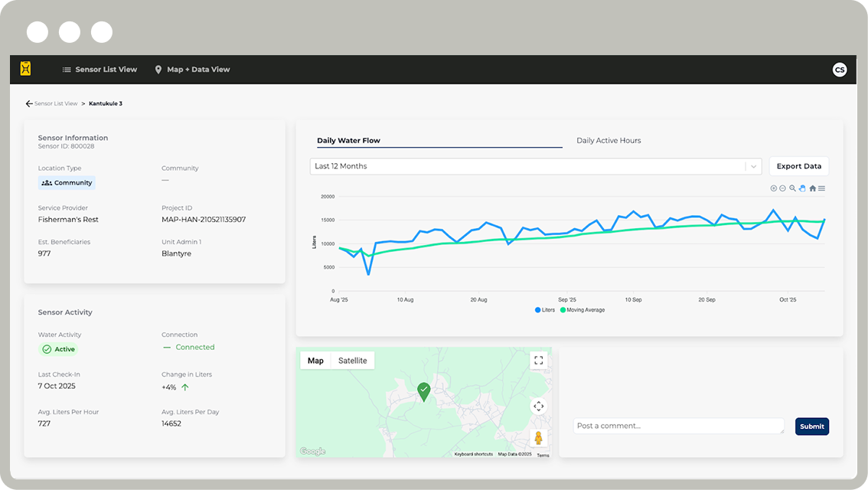This screenshot has height=490, width=868.
Task: Open the CS user avatar menu
Action: pos(839,70)
